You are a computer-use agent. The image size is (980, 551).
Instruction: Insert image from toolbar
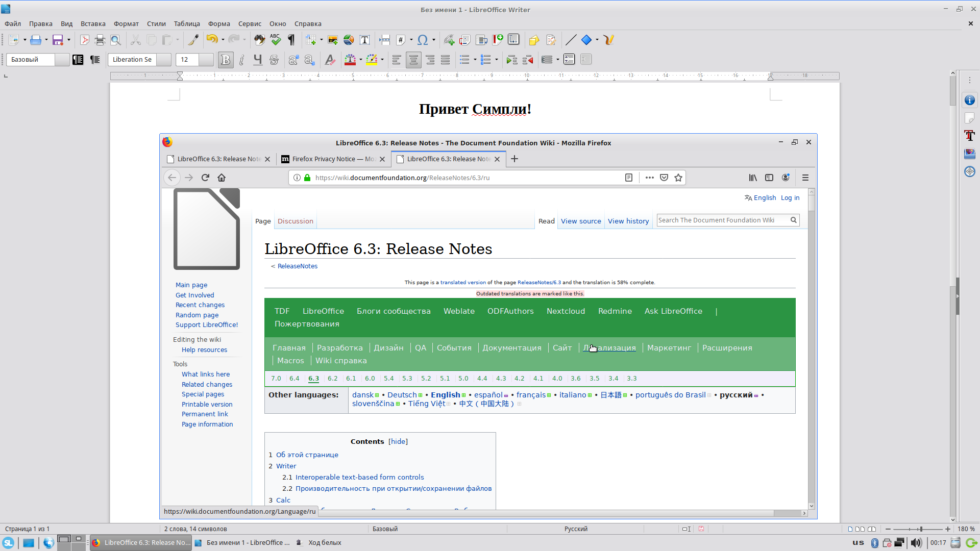(x=333, y=40)
